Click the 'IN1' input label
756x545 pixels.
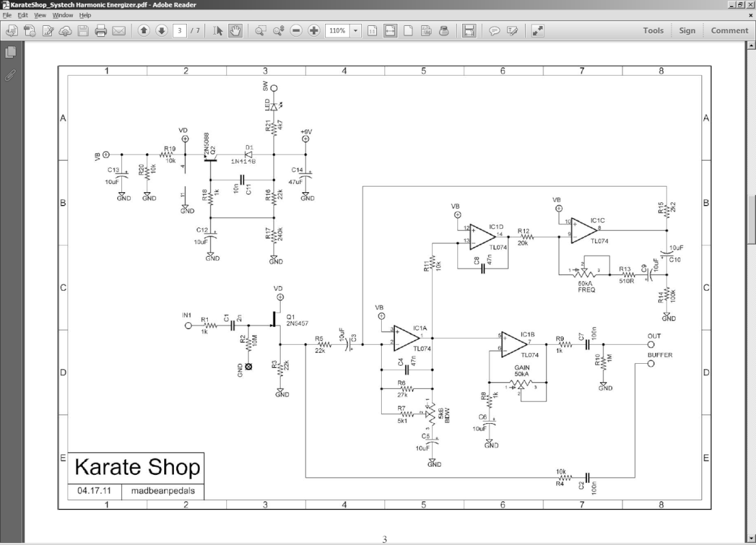187,315
